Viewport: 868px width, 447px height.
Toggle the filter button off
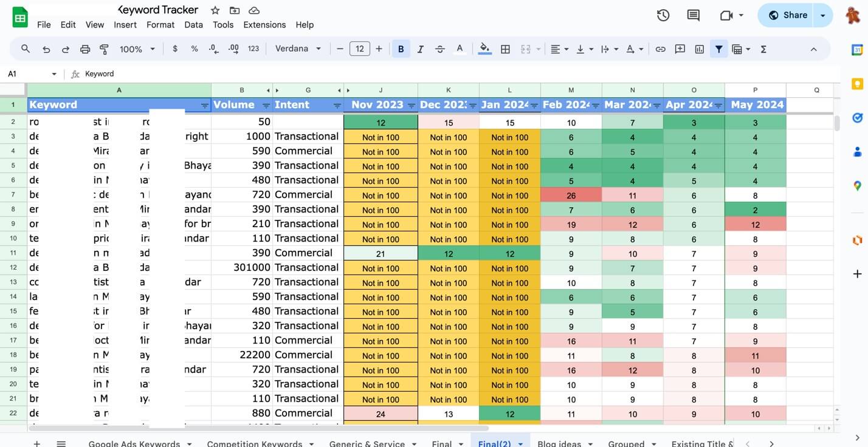[x=718, y=49]
